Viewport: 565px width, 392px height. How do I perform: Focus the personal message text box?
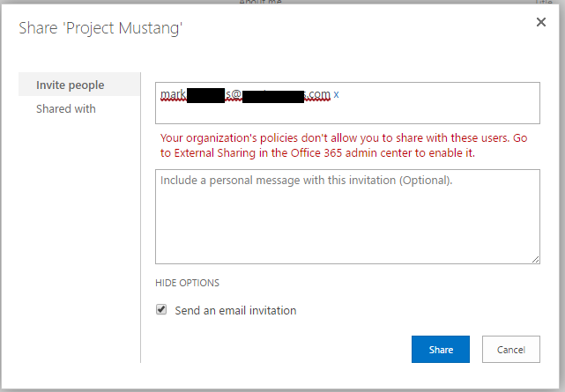[x=347, y=220]
